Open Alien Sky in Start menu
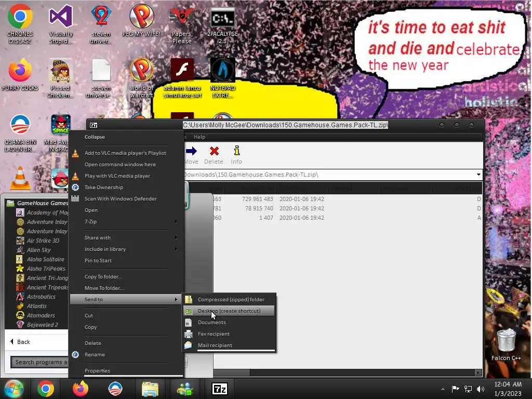This screenshot has height=399, width=532. click(x=34, y=250)
